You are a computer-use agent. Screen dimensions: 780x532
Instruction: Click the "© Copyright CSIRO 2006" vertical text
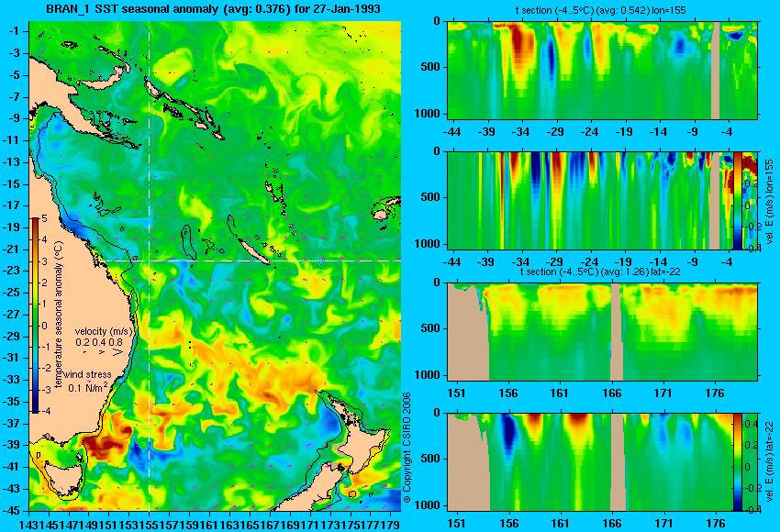coord(407,449)
